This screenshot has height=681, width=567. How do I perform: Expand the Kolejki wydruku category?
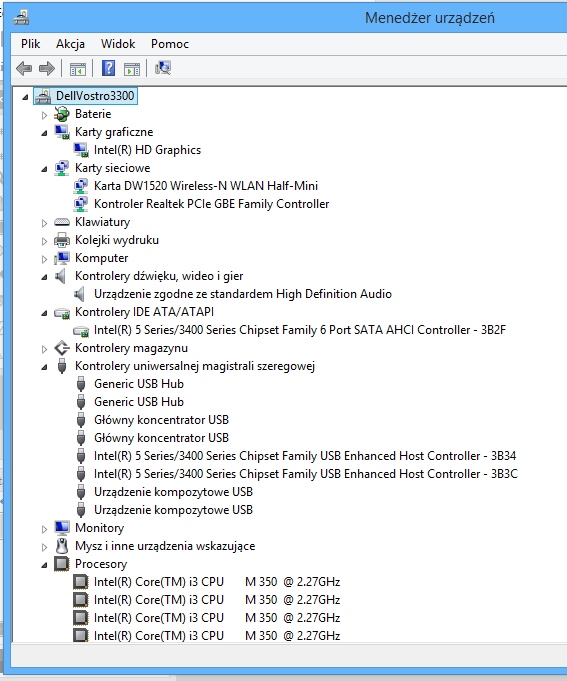[x=44, y=241]
